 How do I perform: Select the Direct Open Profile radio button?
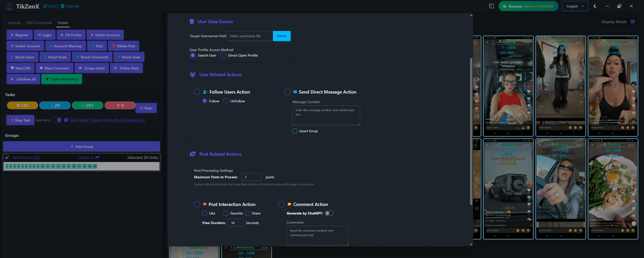click(223, 55)
